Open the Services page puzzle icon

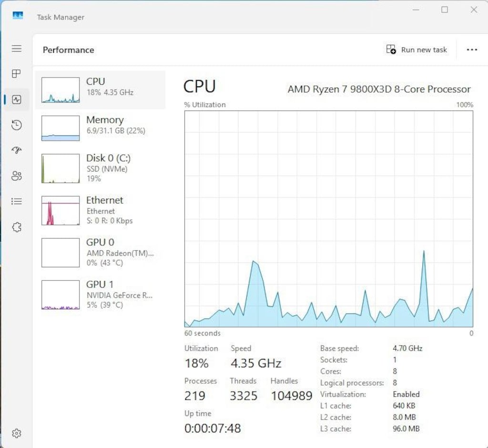(17, 227)
